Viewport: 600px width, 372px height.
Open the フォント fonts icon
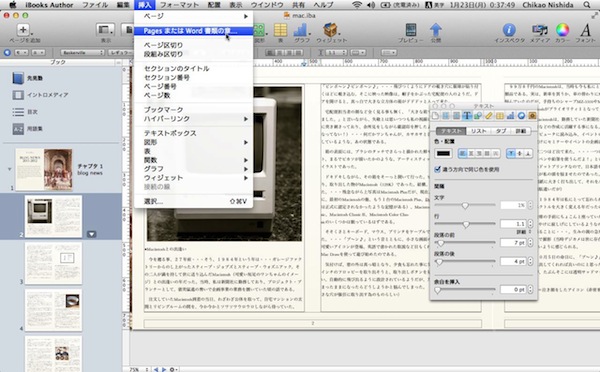tap(585, 30)
